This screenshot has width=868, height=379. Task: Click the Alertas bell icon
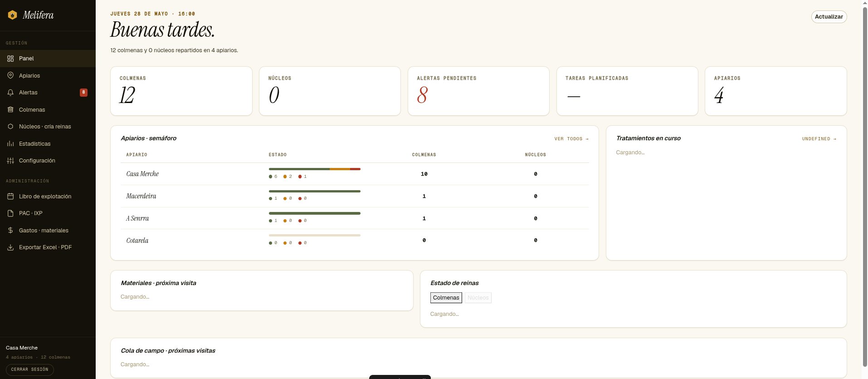tap(10, 93)
